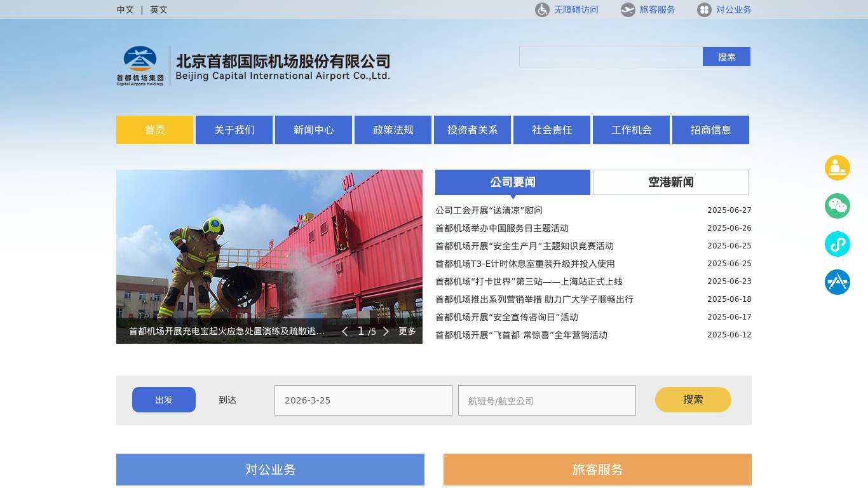Click the airplane icon beside 旅客服务

click(628, 10)
